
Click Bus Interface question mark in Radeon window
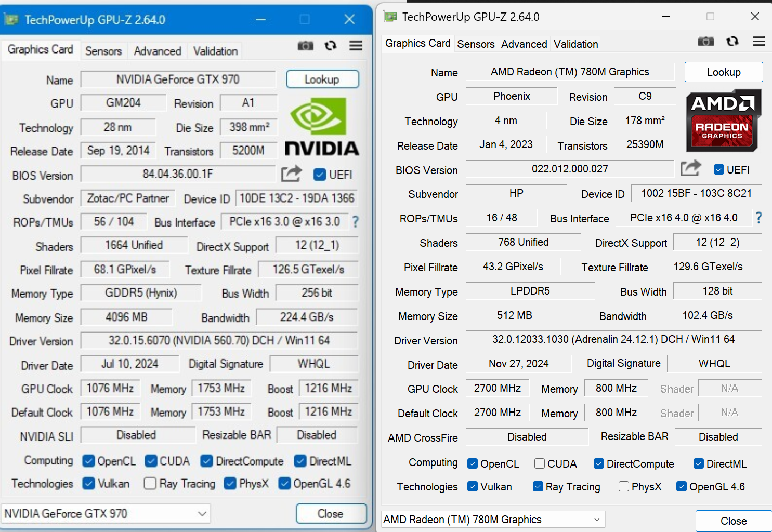tap(759, 218)
